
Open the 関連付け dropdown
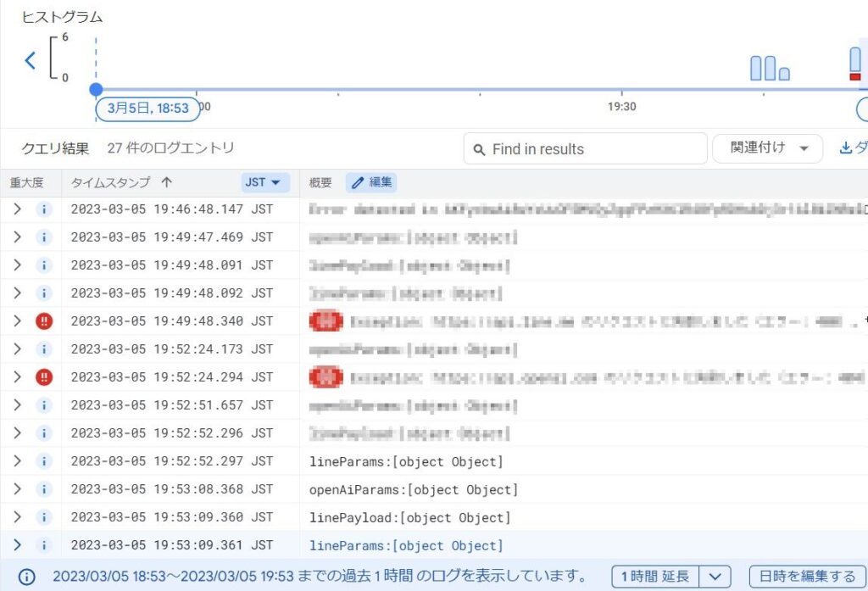[767, 148]
